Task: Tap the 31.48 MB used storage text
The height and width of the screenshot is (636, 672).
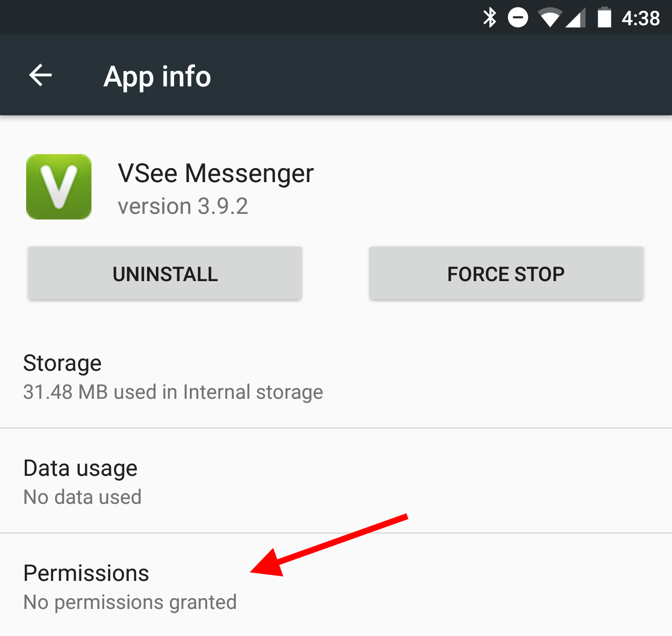Action: point(173,392)
